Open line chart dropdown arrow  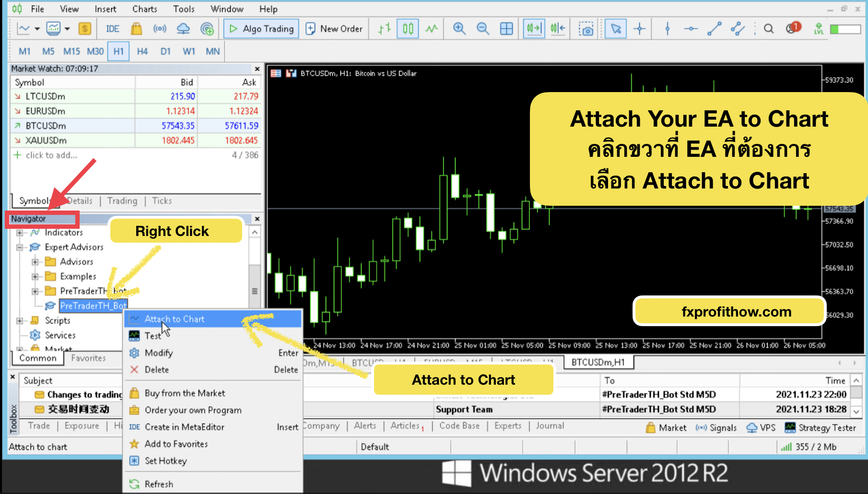(x=37, y=29)
